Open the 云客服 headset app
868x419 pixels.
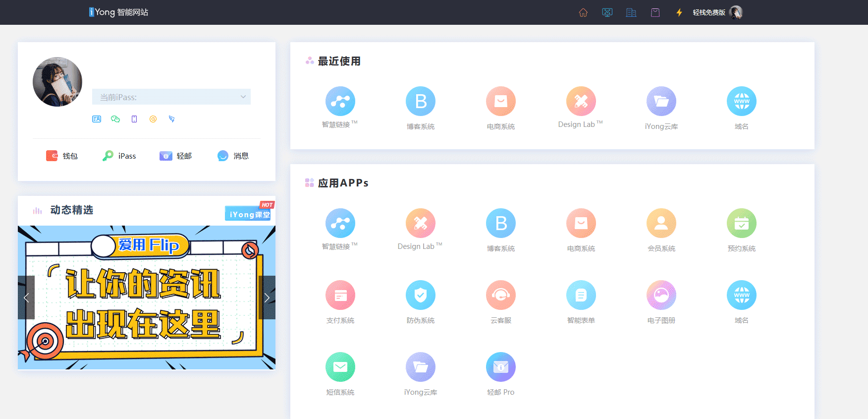pyautogui.click(x=500, y=296)
